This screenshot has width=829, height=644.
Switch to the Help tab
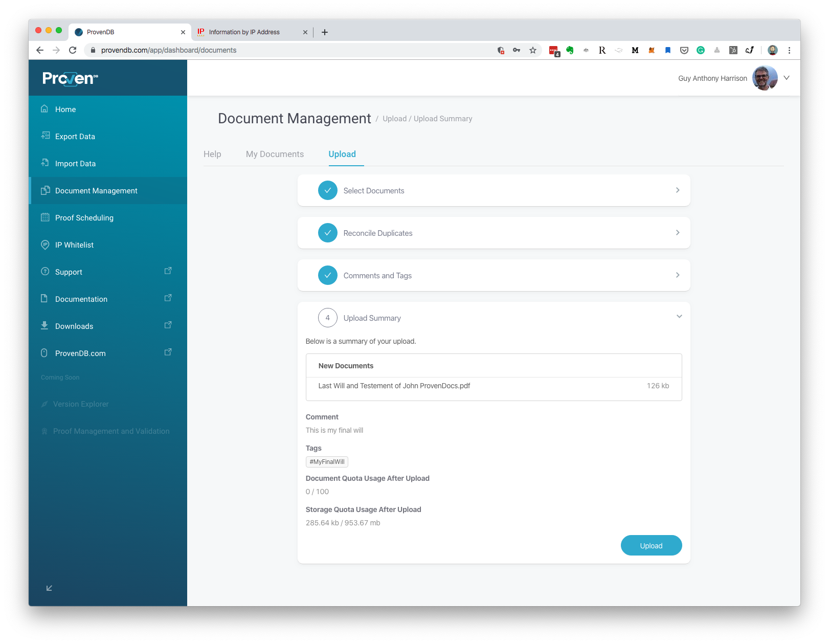212,154
